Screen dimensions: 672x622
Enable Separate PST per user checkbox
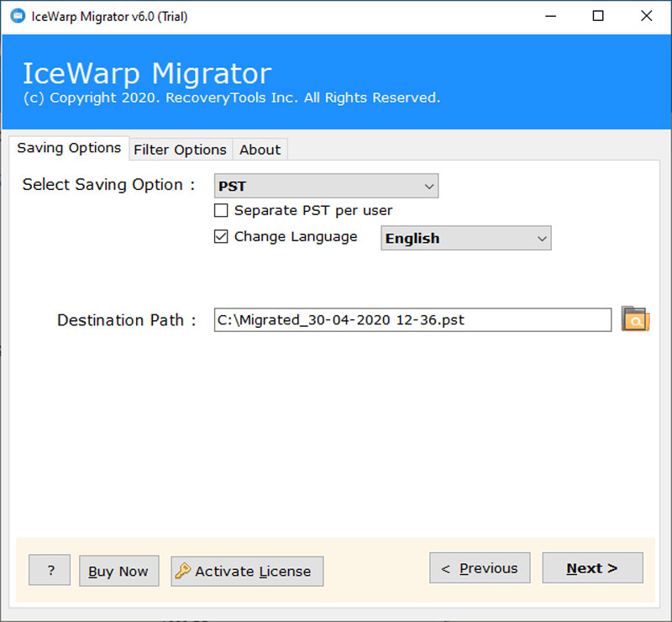click(221, 211)
